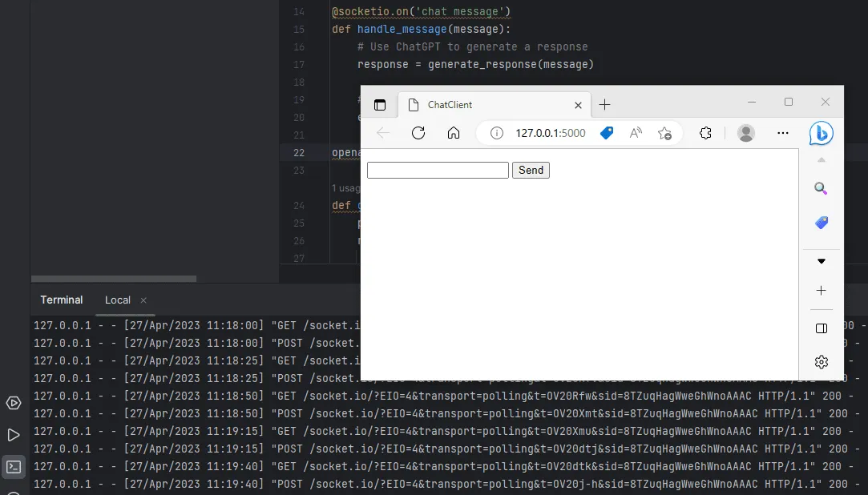The height and width of the screenshot is (495, 868).
Task: Open the browser profile avatar
Action: coord(745,133)
